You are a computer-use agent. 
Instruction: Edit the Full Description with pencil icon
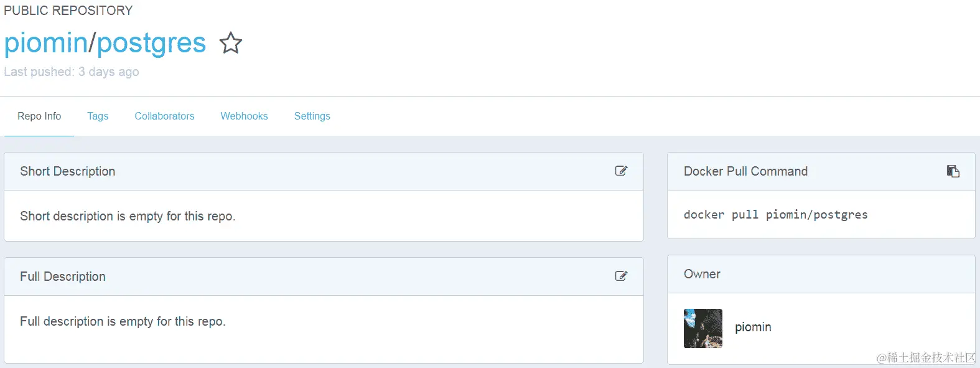621,276
